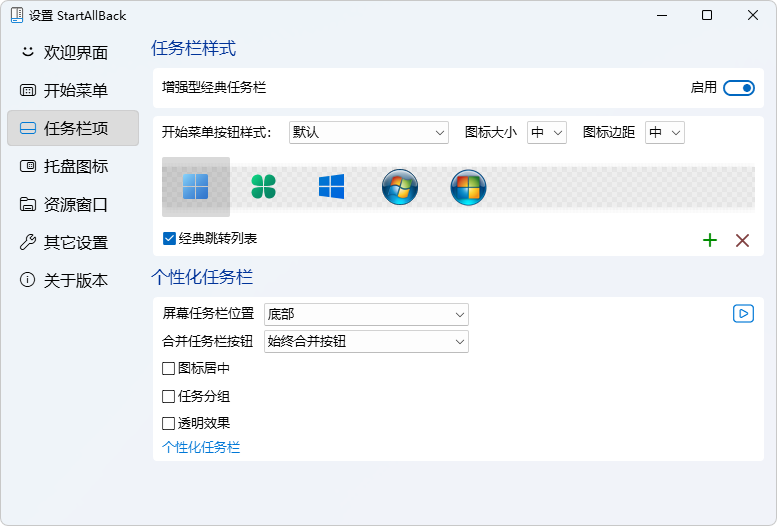The image size is (777, 526).
Task: Open the 屏幕任务栏位置 dropdown showing 底部
Action: (x=366, y=314)
